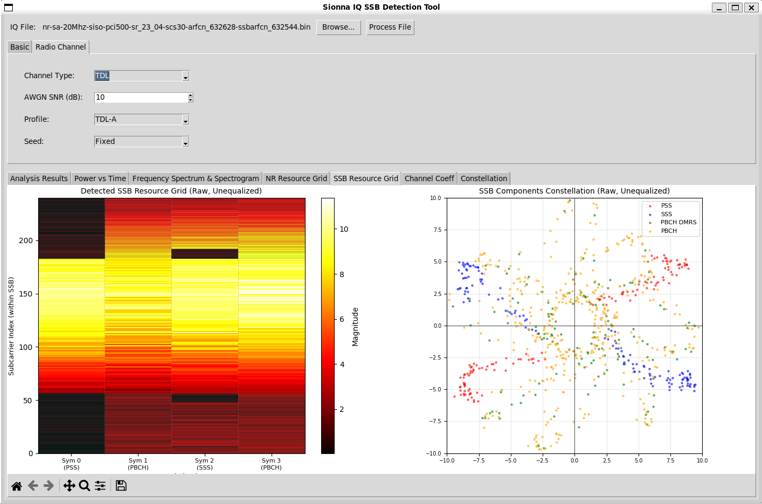Open the Constellation tab

click(483, 179)
